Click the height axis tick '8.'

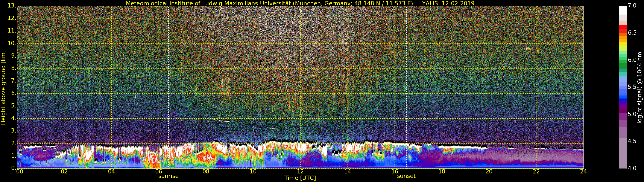pyautogui.click(x=13, y=68)
